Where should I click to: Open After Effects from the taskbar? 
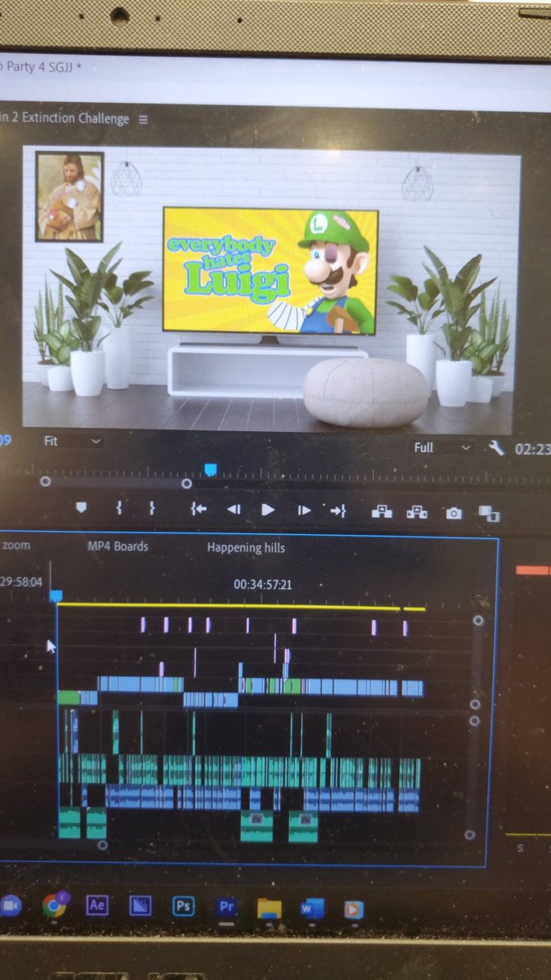pos(97,906)
